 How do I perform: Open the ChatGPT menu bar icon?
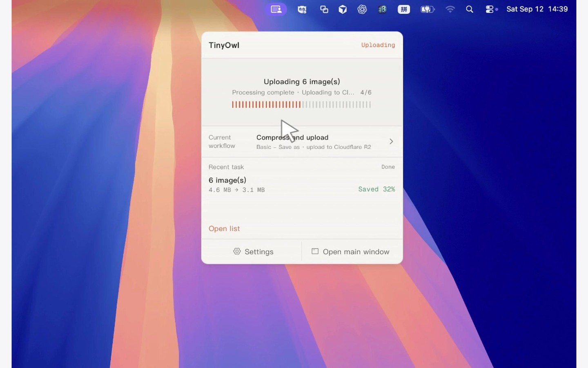(x=362, y=9)
